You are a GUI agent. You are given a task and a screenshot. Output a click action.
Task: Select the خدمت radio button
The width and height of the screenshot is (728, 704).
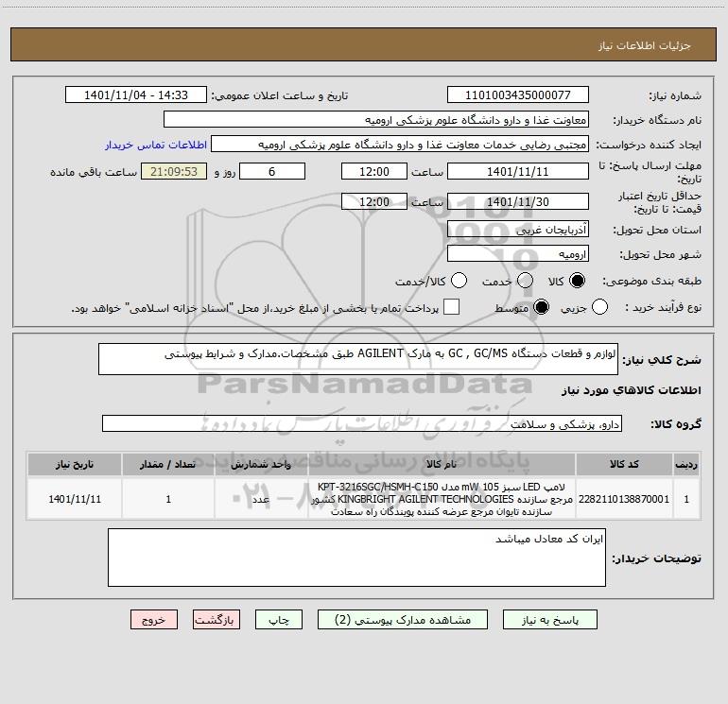(525, 281)
